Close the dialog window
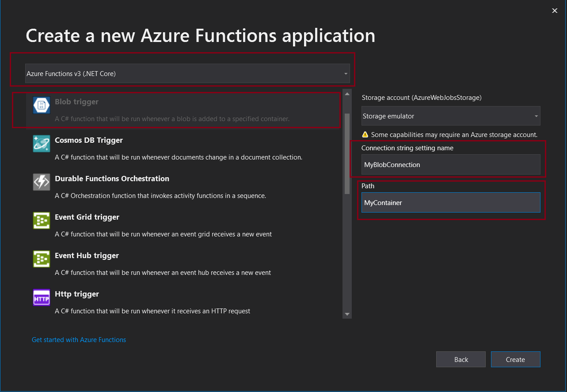This screenshot has height=392, width=567. 555,11
